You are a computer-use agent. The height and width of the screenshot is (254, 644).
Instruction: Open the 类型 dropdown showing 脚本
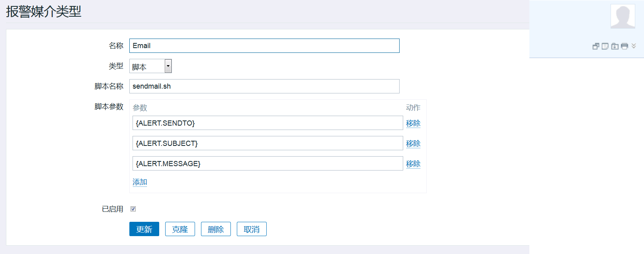pyautogui.click(x=150, y=66)
